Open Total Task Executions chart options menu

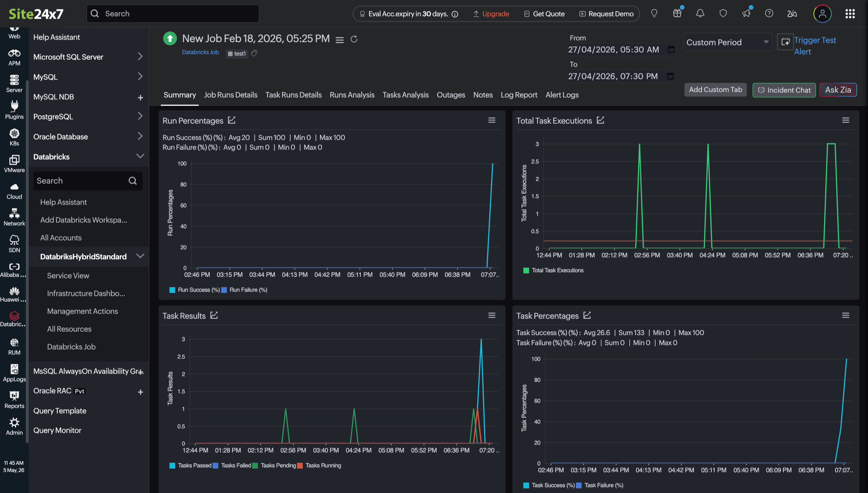[x=845, y=120]
